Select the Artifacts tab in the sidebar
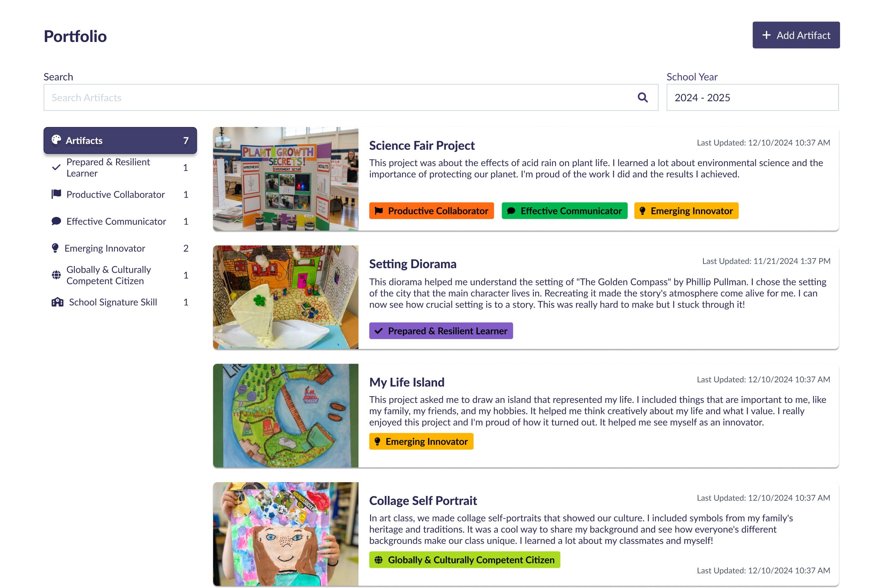882x588 pixels. pyautogui.click(x=120, y=140)
